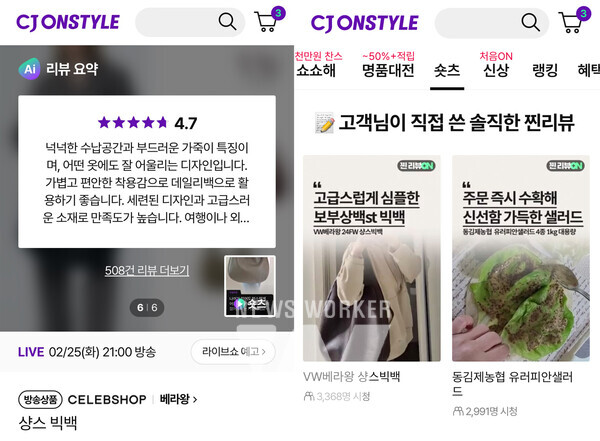600x441 pixels.
Task: Click the search magnifier in the right screen
Action: click(x=531, y=22)
